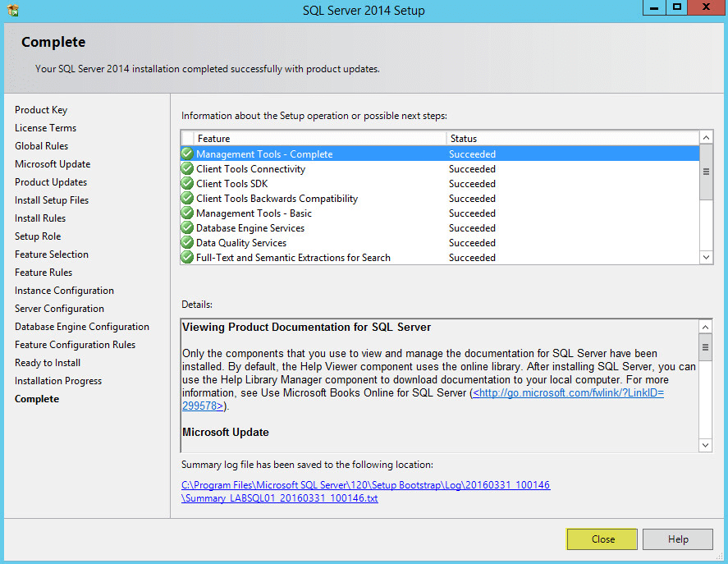The image size is (728, 564).
Task: Select Client Tools Backwards Compatibility row
Action: (440, 199)
